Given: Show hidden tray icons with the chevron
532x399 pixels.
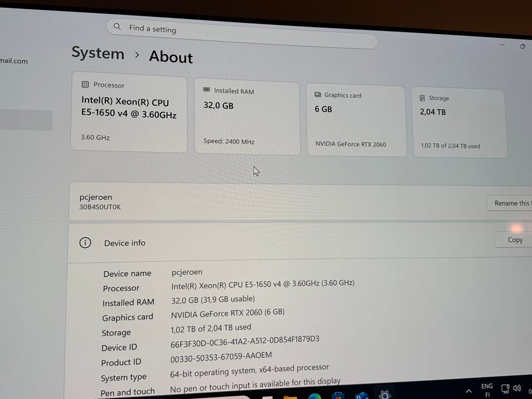Looking at the screenshot, I should coord(469,391).
